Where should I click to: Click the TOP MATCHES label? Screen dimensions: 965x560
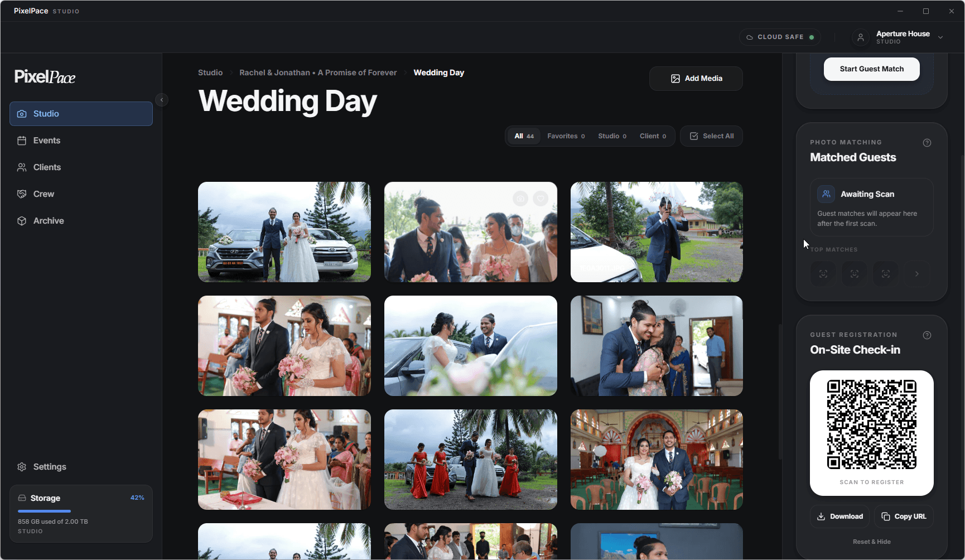pos(834,250)
